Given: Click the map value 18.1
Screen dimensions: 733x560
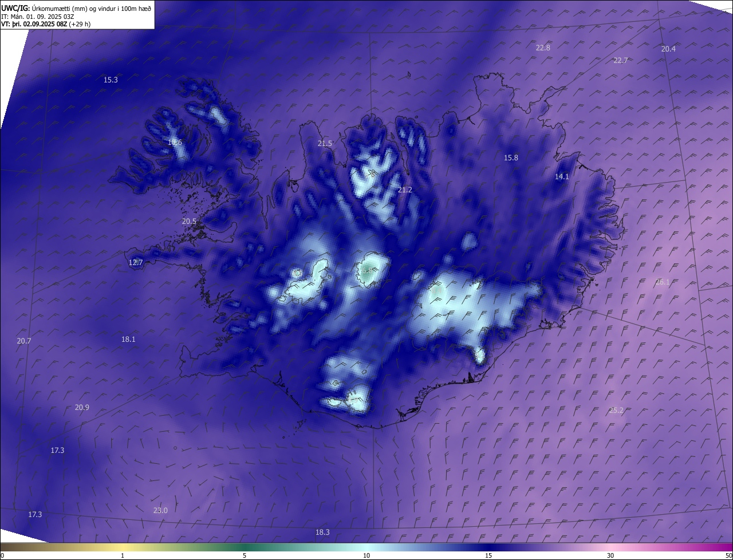Looking at the screenshot, I should click(128, 340).
